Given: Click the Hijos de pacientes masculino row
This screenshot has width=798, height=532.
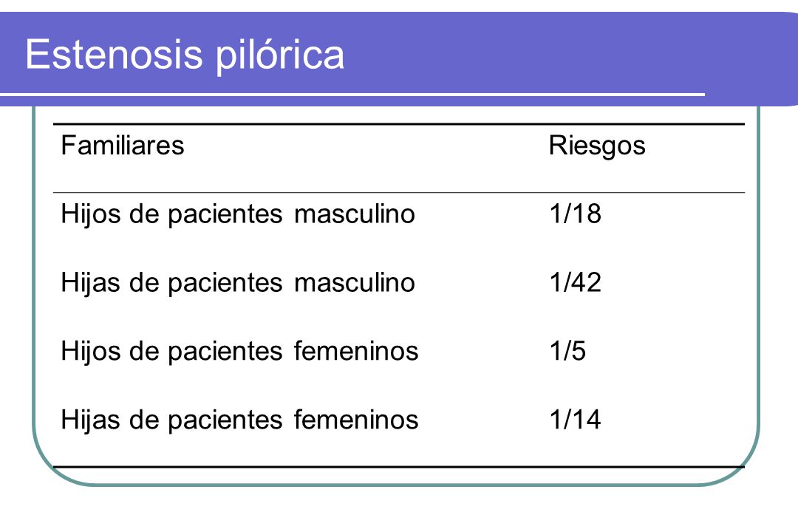Looking at the screenshot, I should pyautogui.click(x=398, y=214).
